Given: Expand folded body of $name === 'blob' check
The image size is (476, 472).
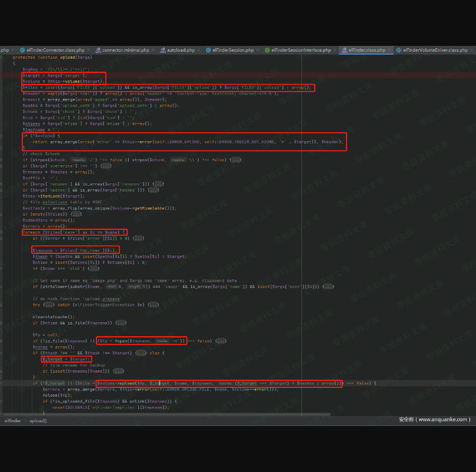Looking at the screenshot, I should 93,268.
